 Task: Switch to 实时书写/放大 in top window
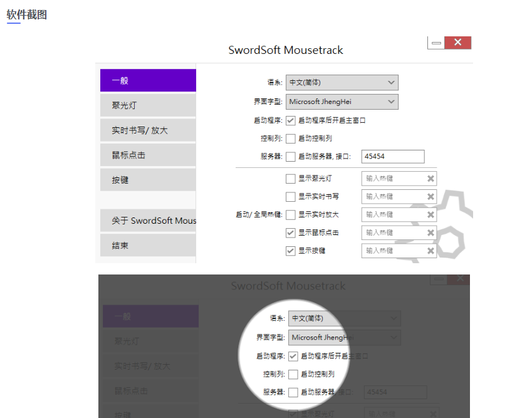tap(148, 130)
